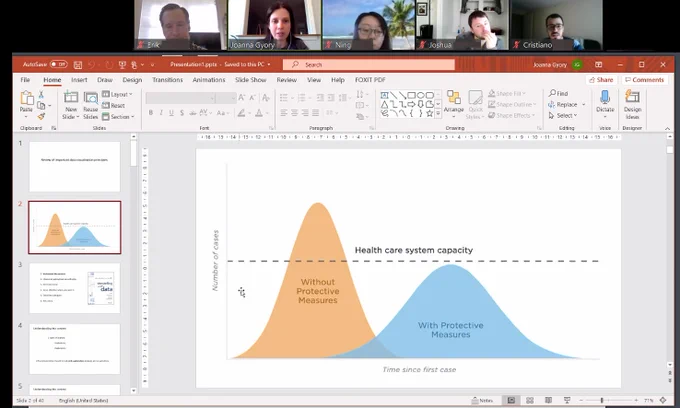
Task: Click the Share button
Action: tap(601, 80)
